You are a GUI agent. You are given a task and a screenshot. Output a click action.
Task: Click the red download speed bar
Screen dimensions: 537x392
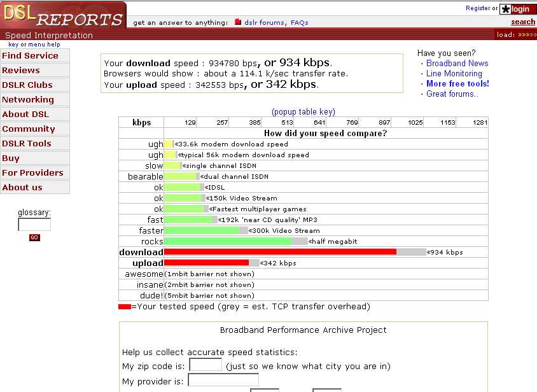click(x=280, y=252)
